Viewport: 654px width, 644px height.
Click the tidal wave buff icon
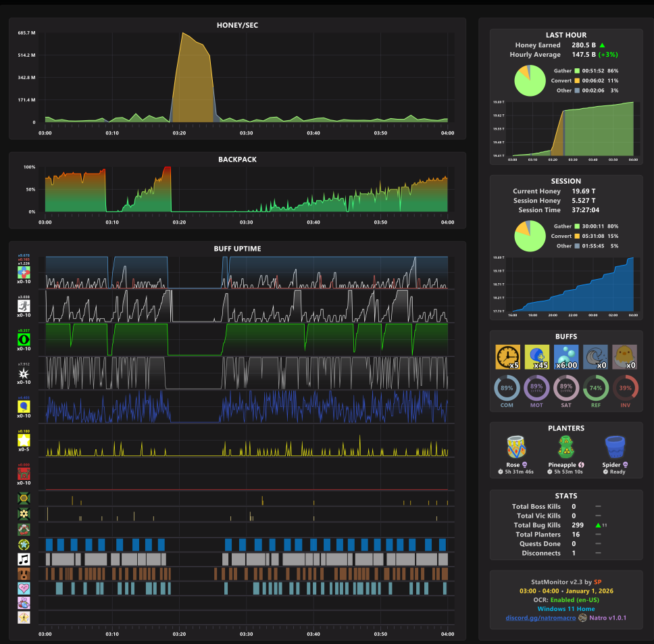595,357
